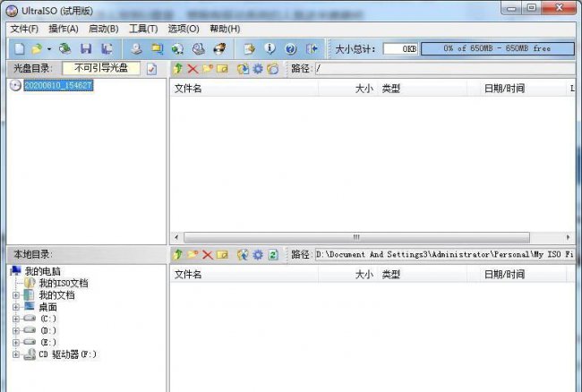This screenshot has width=582, height=392.
Task: Open the dropdown arrow next to the Open icon
Action: click(49, 49)
